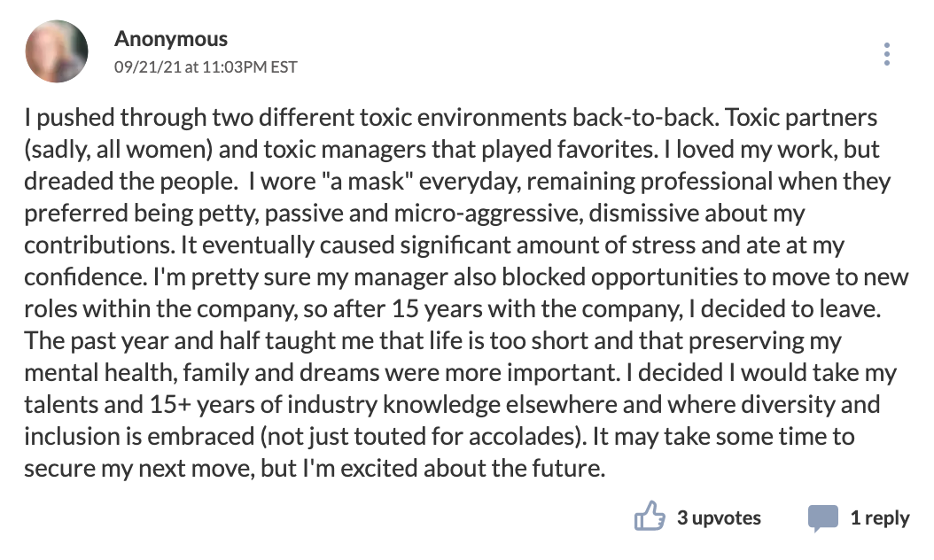The image size is (934, 560).
Task: Click the word "micro-aggressive" in the post
Action: point(488,214)
